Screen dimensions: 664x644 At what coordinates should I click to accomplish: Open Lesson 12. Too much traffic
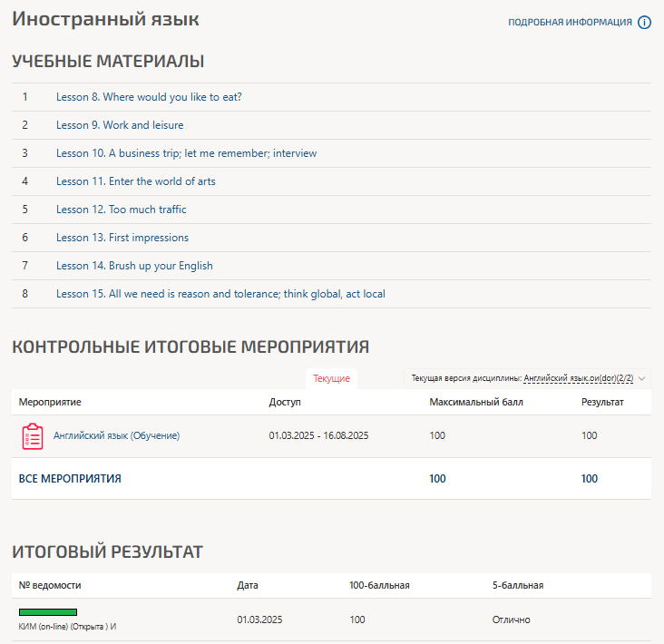(121, 210)
